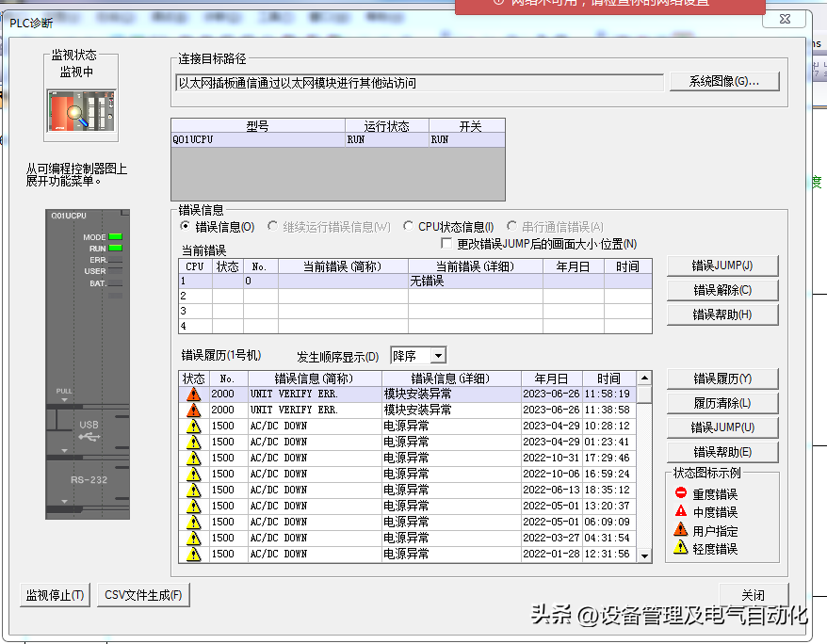Enable 更改错误JUMP后的画面大小位置 checkbox
Viewport: 827px width, 644px height.
pos(447,244)
